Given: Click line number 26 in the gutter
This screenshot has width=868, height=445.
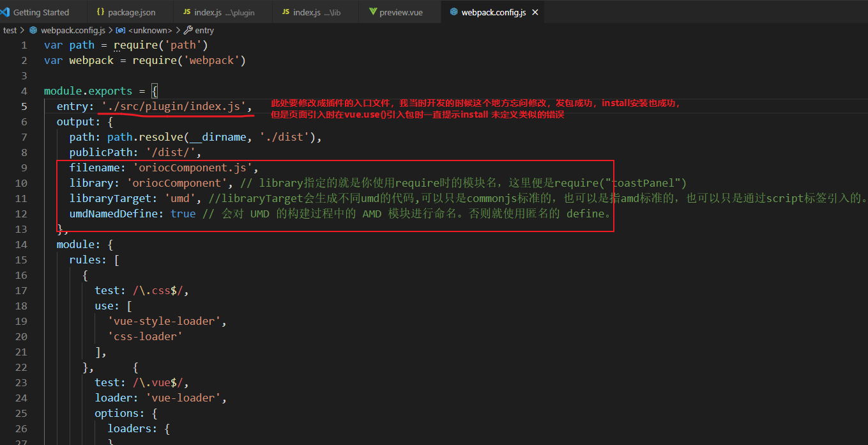Looking at the screenshot, I should click(20, 429).
